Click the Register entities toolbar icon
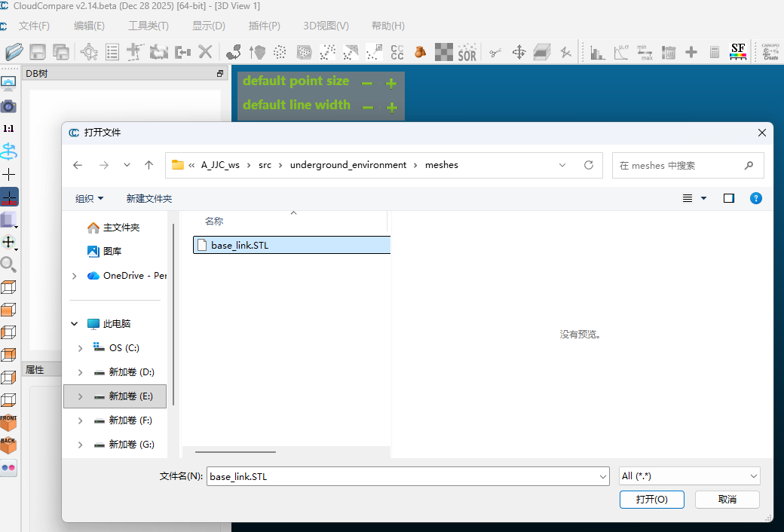The image size is (784, 532). click(x=233, y=52)
